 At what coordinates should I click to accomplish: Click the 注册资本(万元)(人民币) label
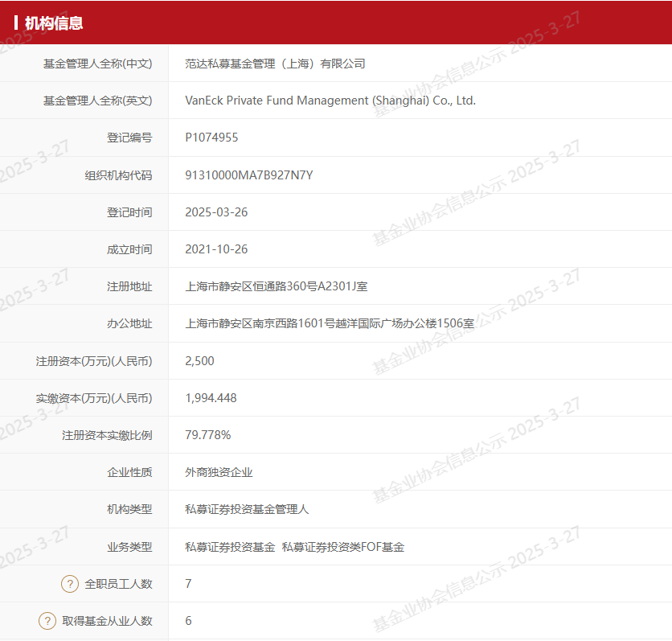(94, 361)
